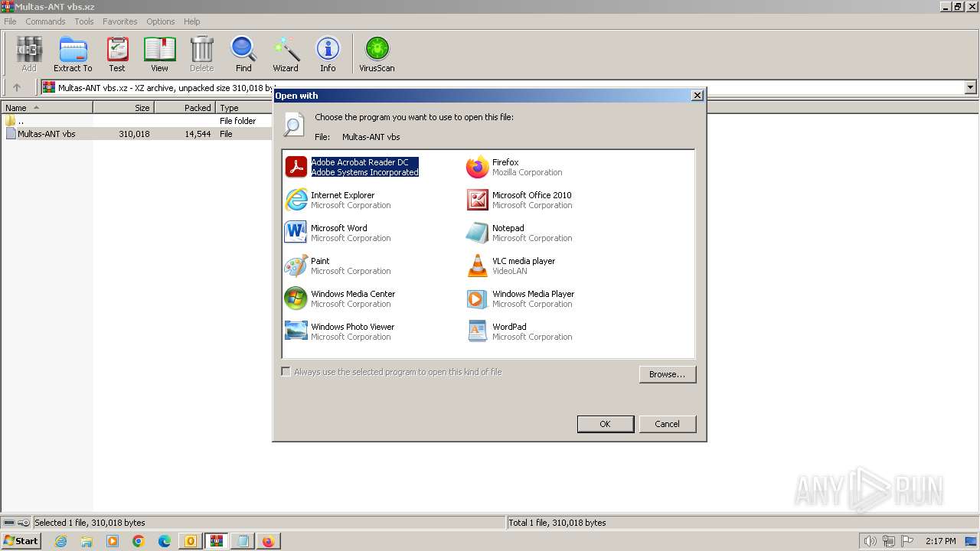Image resolution: width=980 pixels, height=551 pixels.
Task: Sort by Name column header
Action: [47, 108]
